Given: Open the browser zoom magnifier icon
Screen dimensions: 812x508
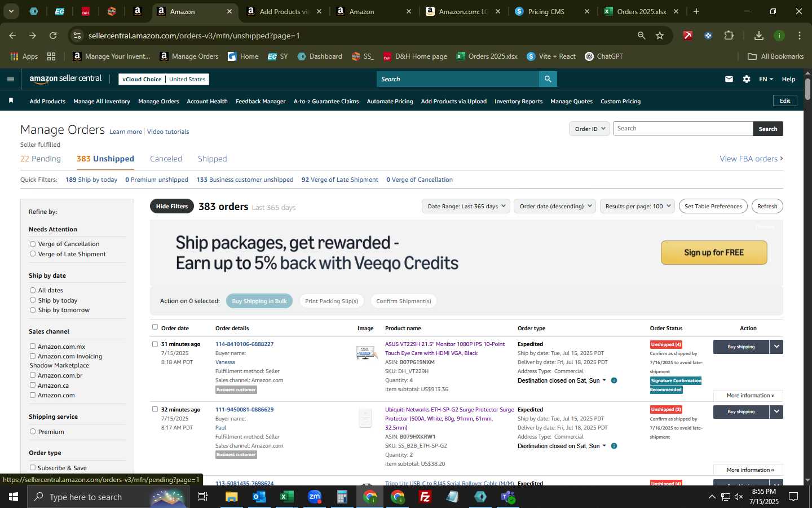Looking at the screenshot, I should point(641,36).
